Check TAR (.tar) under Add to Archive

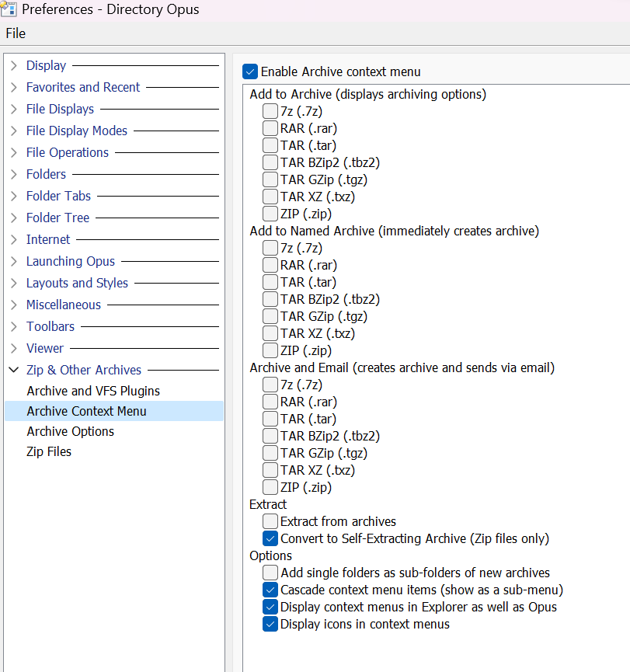click(270, 145)
